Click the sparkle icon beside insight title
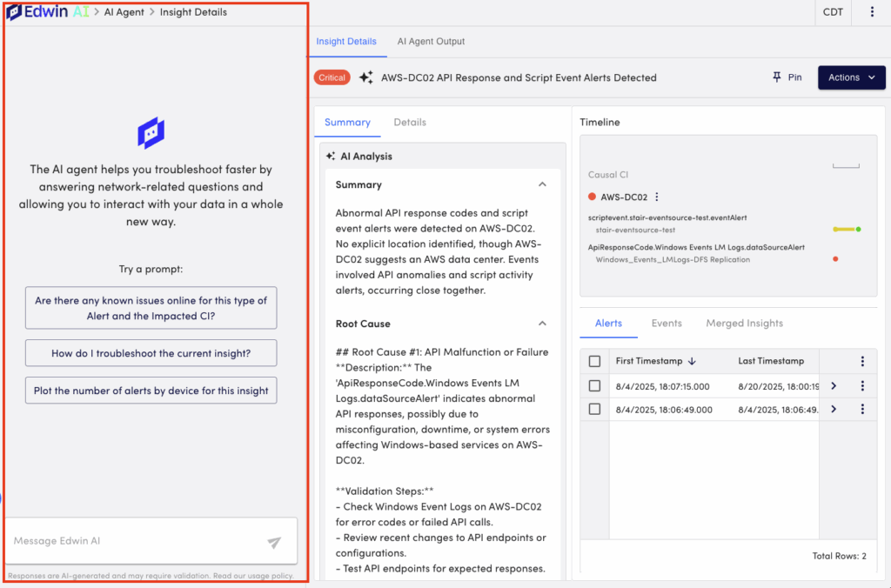The image size is (891, 588). [x=366, y=77]
